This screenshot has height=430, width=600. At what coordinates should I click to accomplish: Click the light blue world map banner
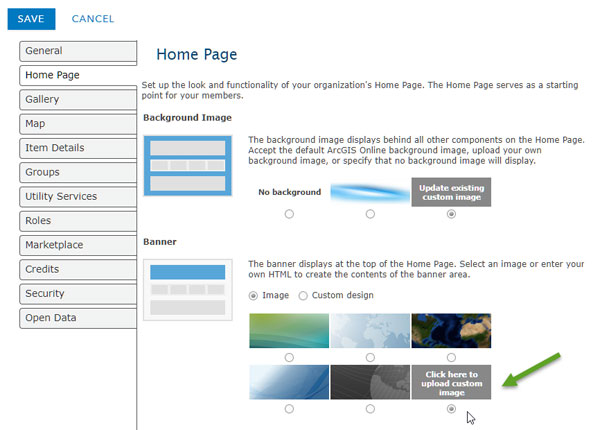click(370, 331)
